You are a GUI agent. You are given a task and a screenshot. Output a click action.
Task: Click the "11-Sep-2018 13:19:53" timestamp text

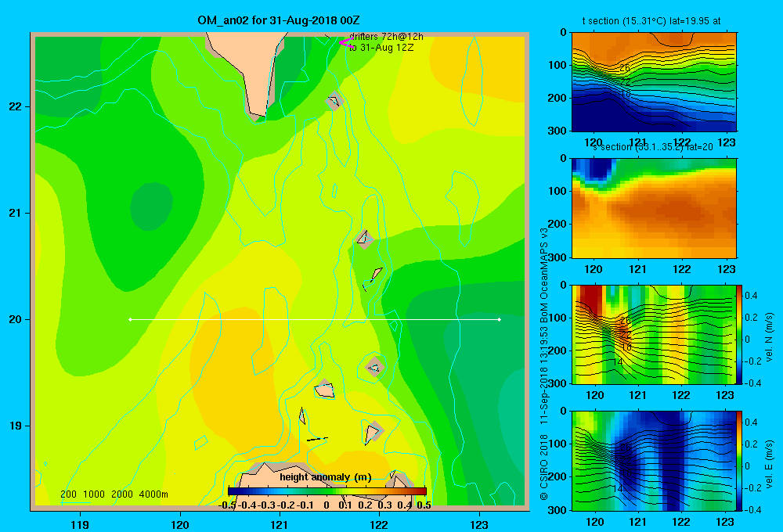click(544, 374)
